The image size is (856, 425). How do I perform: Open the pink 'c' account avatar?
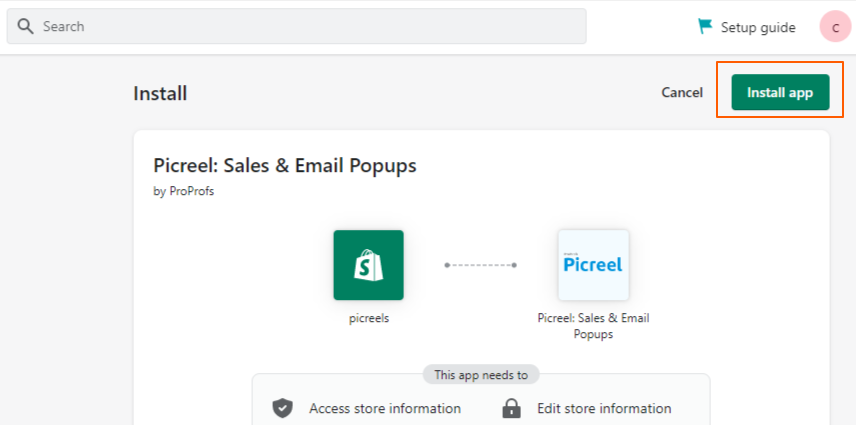[835, 27]
